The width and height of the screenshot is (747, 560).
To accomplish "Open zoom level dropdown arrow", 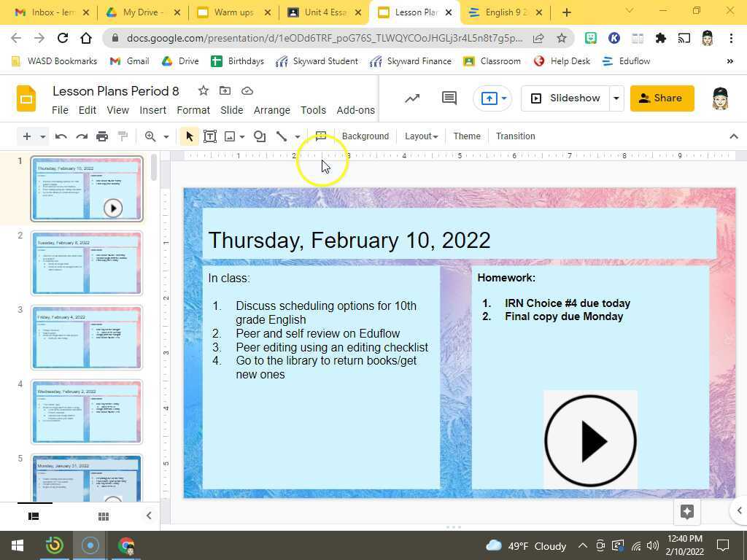I will (166, 136).
